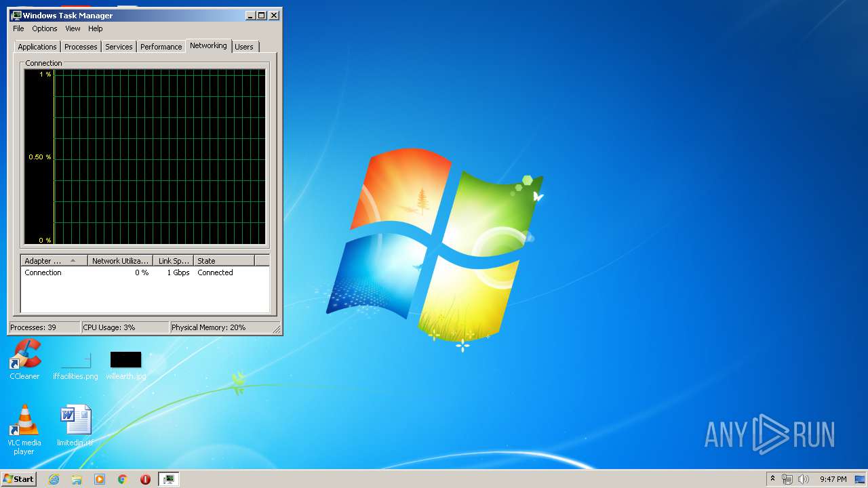This screenshot has width=868, height=488.
Task: Switch to the Processes tab
Action: tap(81, 47)
